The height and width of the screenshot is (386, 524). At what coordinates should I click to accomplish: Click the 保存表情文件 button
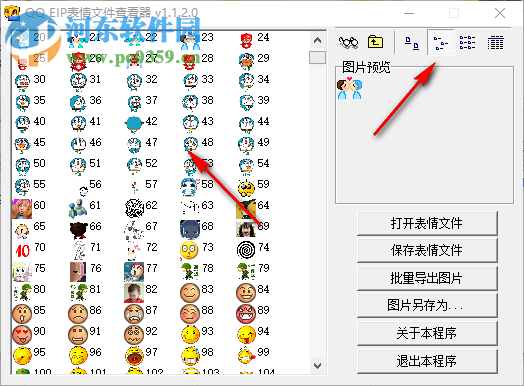(x=427, y=250)
